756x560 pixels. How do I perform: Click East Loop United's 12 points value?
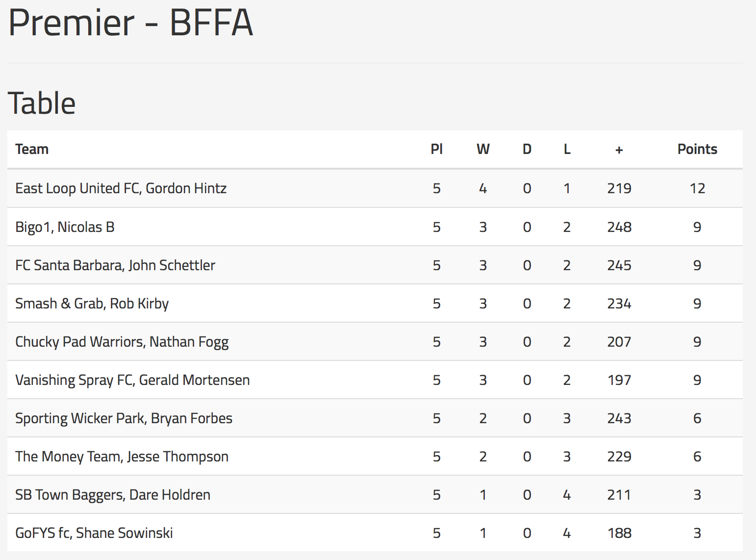pyautogui.click(x=697, y=188)
